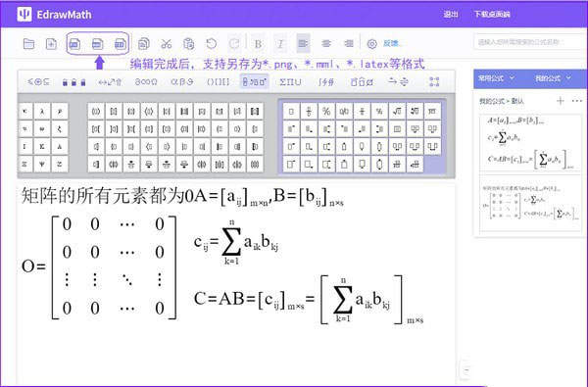The height and width of the screenshot is (387, 588).
Task: Cut selection with the scissors icon
Action: (x=167, y=44)
